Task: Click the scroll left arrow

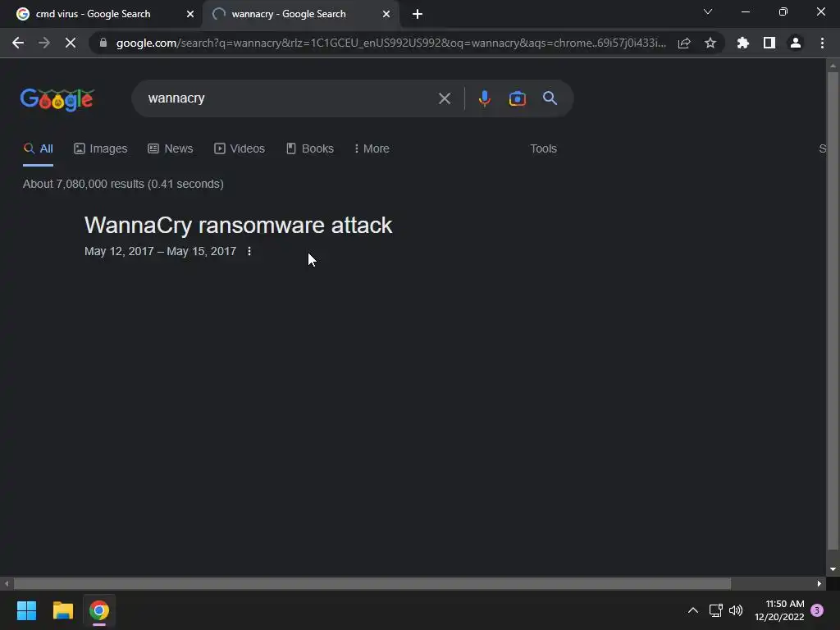Action: (x=7, y=583)
